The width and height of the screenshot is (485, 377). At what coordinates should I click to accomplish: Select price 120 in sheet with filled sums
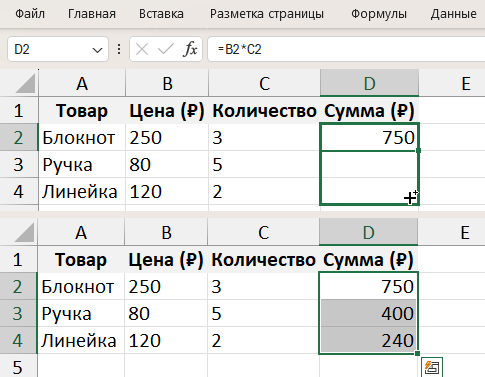pyautogui.click(x=166, y=340)
